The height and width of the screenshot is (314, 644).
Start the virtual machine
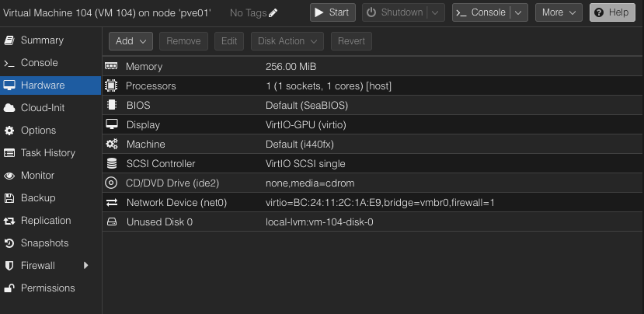pyautogui.click(x=332, y=12)
